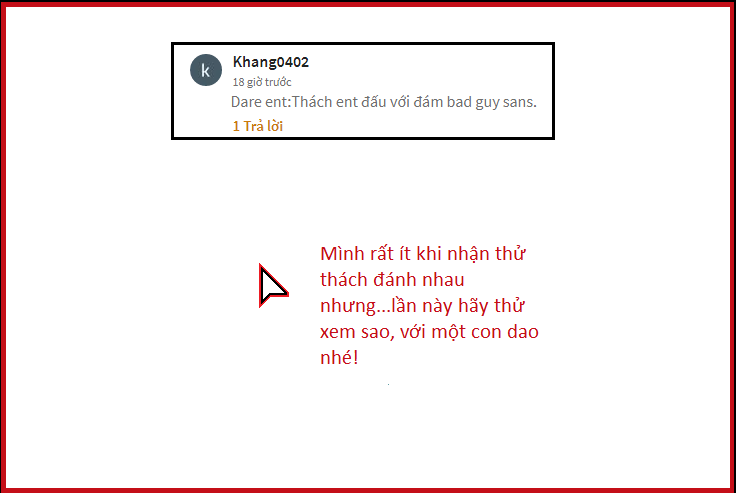Click the words 'bad guy sans.' in comment
The image size is (736, 496).
point(491,102)
